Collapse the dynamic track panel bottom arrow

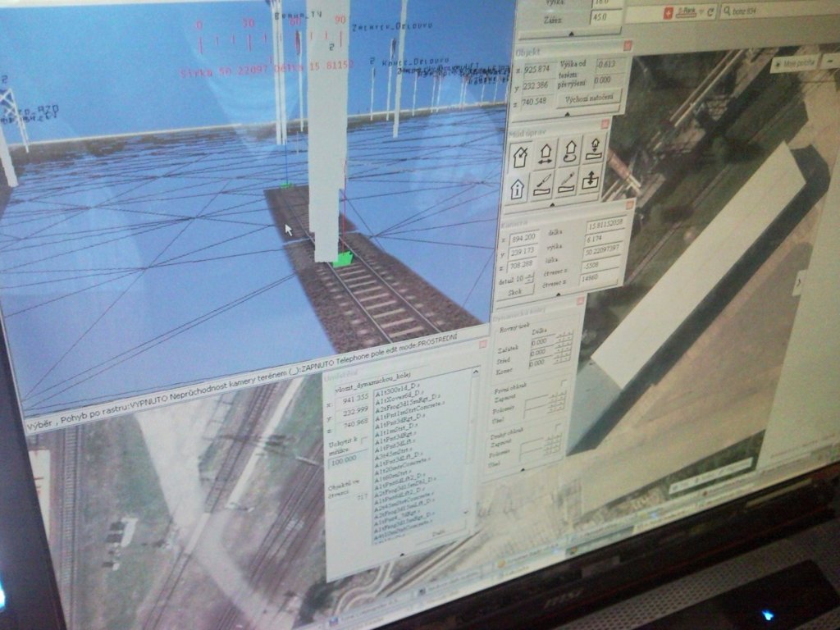click(523, 470)
